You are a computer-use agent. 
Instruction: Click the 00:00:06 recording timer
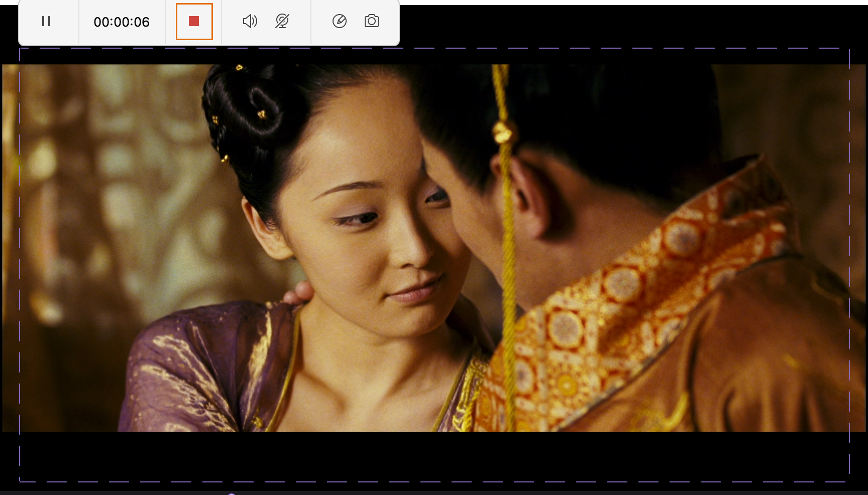click(x=122, y=22)
